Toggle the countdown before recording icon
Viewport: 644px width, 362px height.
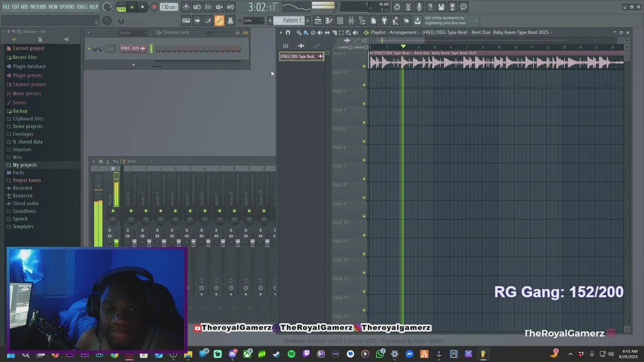[x=208, y=7]
